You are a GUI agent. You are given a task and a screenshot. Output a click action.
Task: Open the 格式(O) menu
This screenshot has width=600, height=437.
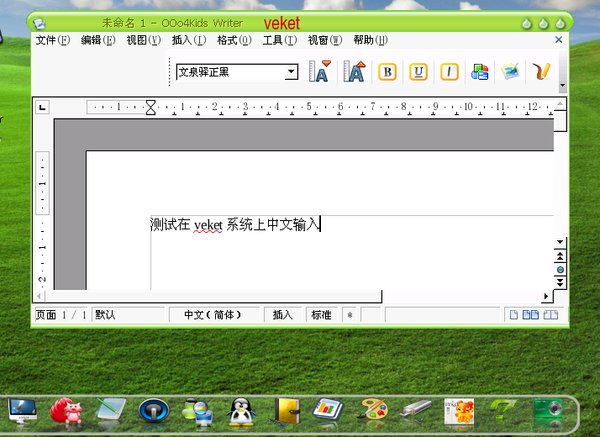[x=234, y=40]
